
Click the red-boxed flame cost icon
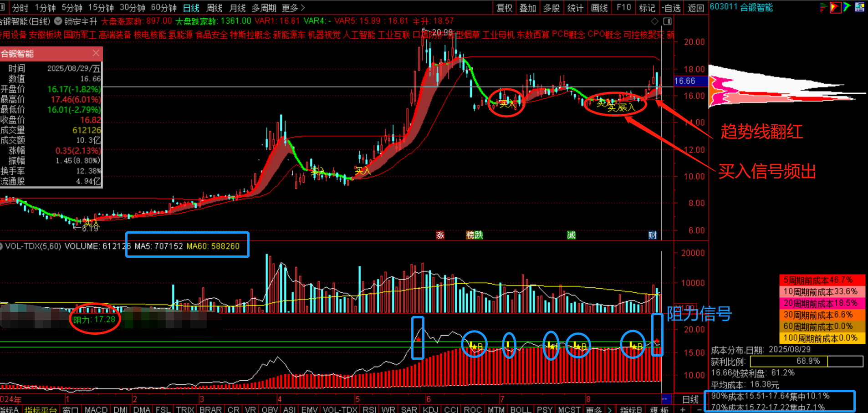835,7
